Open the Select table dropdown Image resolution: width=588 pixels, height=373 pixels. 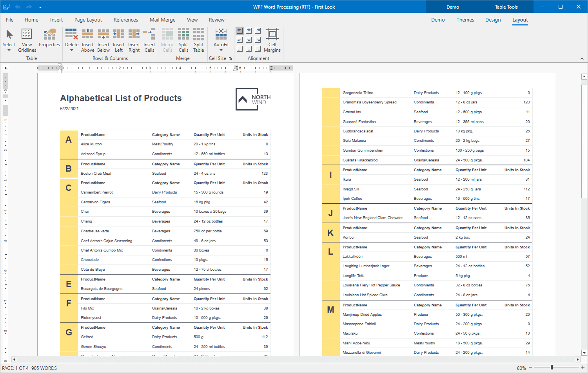[9, 50]
